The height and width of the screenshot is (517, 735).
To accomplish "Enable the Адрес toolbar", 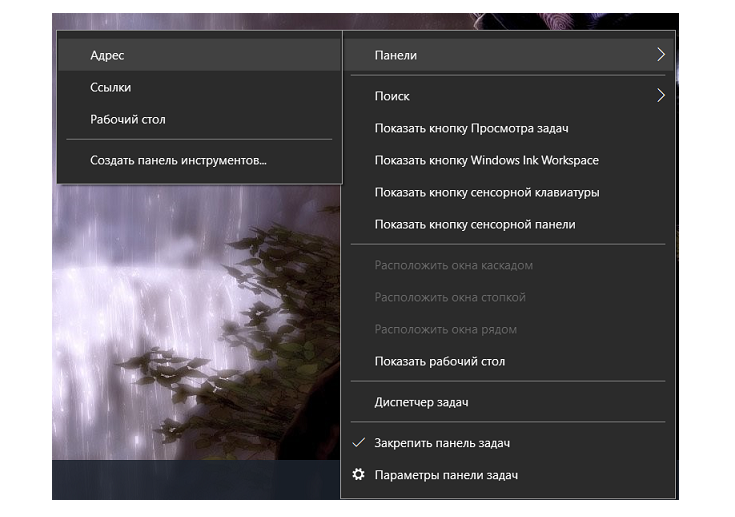I will pyautogui.click(x=107, y=56).
